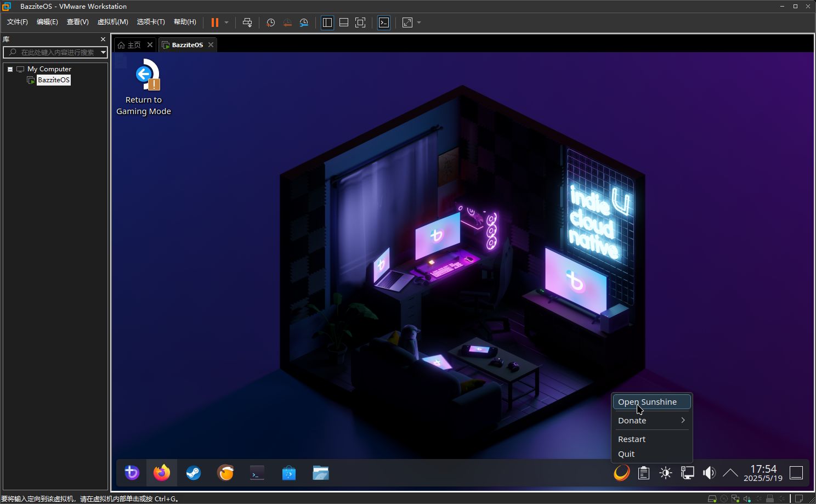Send Ctrl+Alt+Del to the virtual machine
The height and width of the screenshot is (504, 816).
pyautogui.click(x=247, y=22)
